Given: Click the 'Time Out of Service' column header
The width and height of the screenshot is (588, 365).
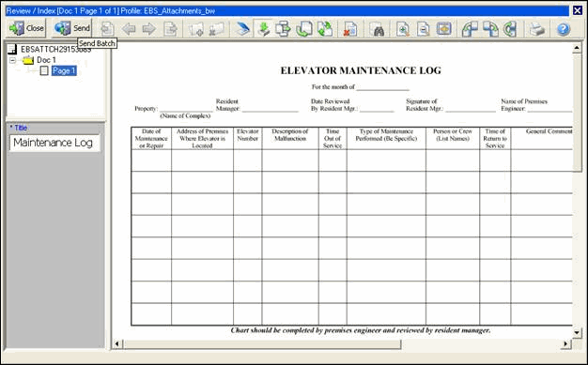Looking at the screenshot, I should click(333, 138).
